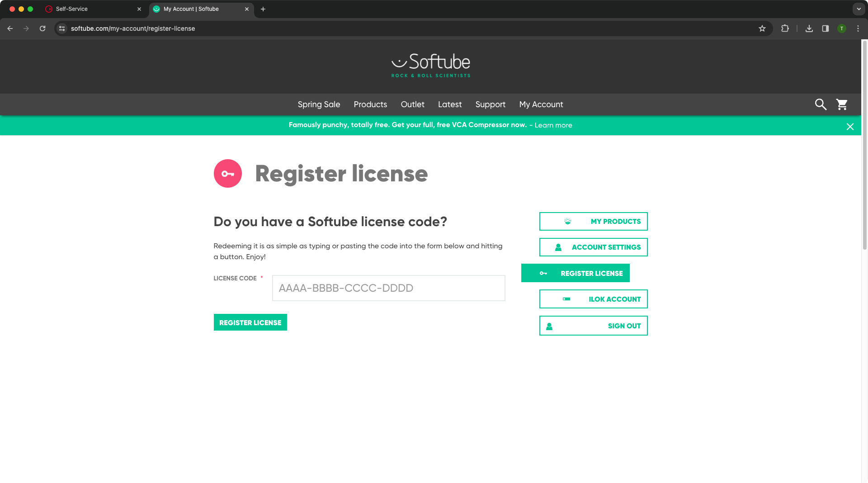Click Sign Out in sidebar

coord(593,326)
